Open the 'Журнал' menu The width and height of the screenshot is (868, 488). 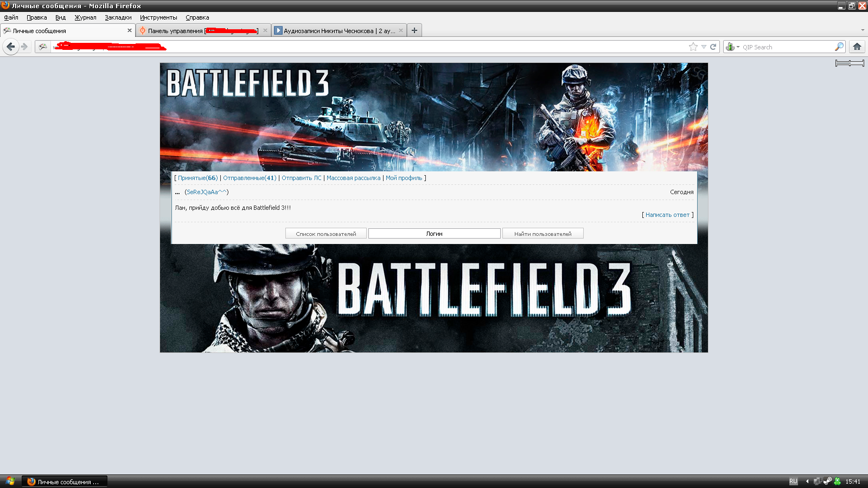click(x=85, y=17)
